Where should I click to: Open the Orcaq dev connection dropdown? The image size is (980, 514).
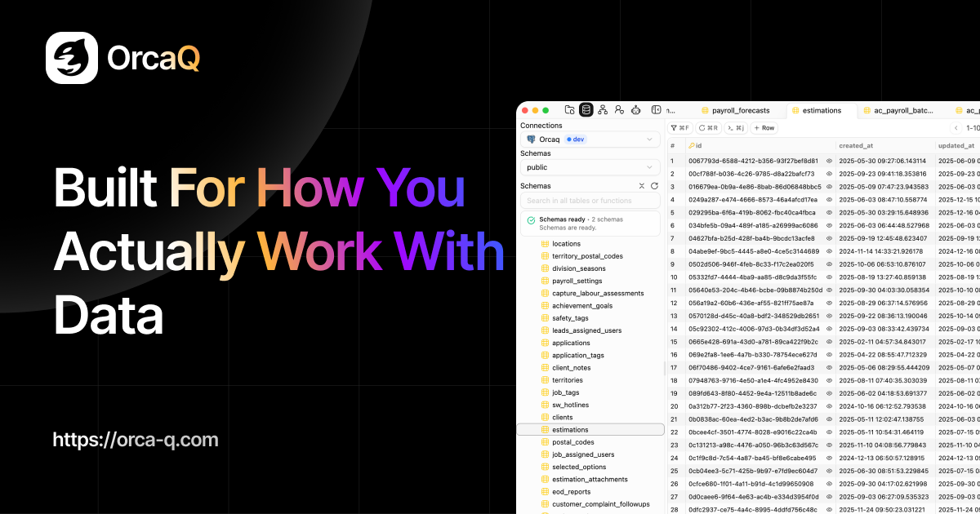point(590,140)
